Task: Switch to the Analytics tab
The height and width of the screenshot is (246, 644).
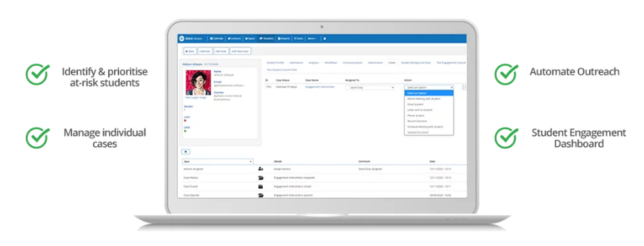Action: 314,63
